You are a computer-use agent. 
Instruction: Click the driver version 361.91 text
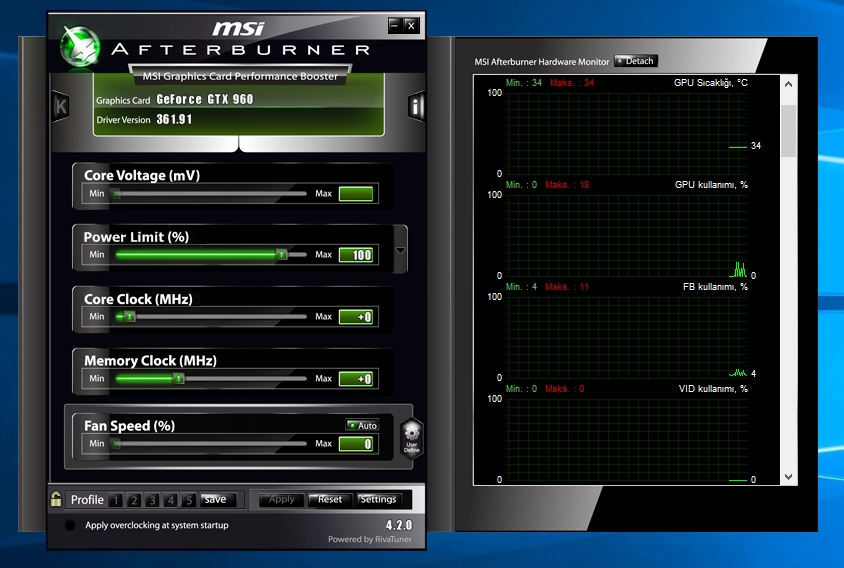point(174,119)
